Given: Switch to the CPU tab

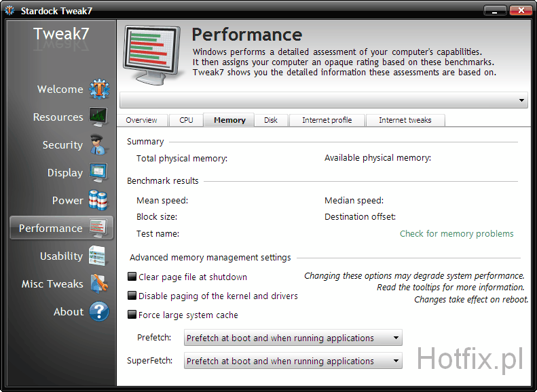Looking at the screenshot, I should 186,120.
